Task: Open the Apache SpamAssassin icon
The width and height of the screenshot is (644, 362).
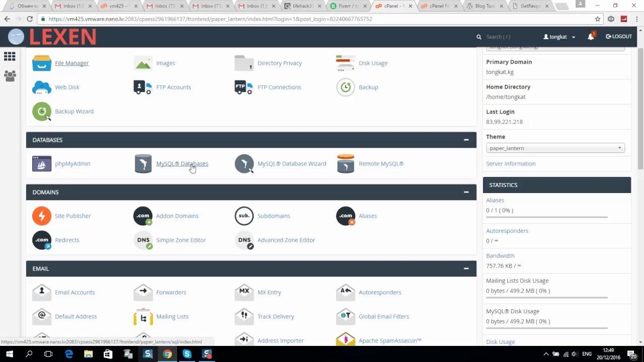Action: [x=346, y=339]
